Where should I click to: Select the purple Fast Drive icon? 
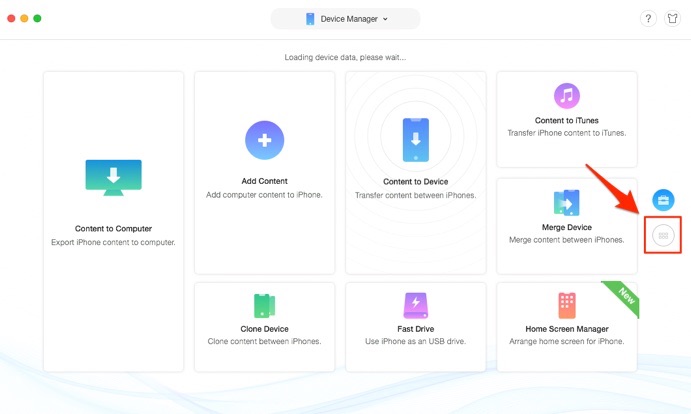(x=416, y=305)
